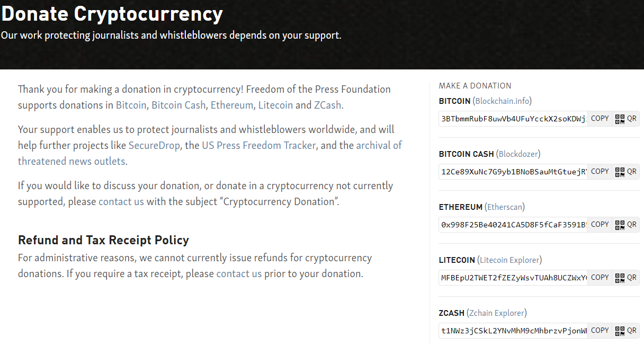Click the Ethereum address input field
The width and height of the screenshot is (644, 345).
click(513, 225)
